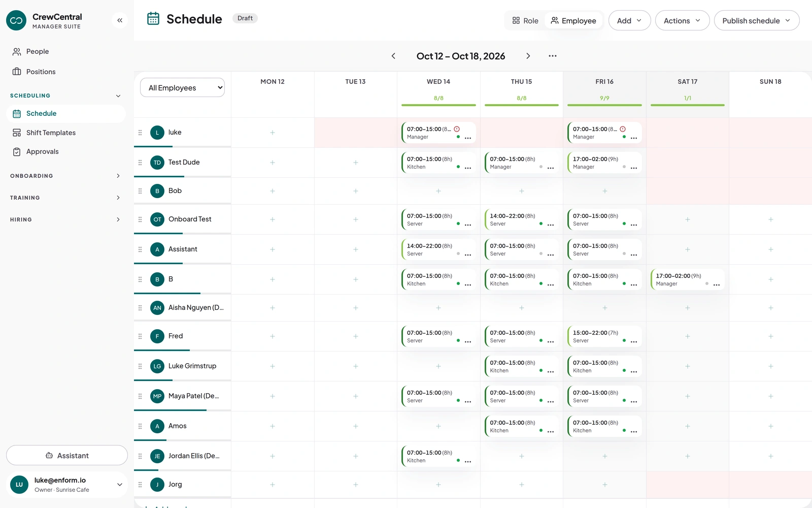Go to the next week

click(528, 56)
